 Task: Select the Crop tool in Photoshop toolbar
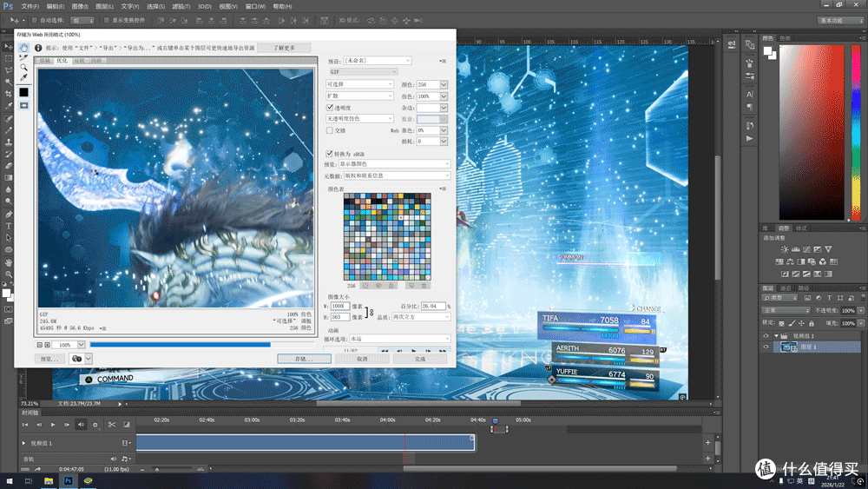[9, 94]
